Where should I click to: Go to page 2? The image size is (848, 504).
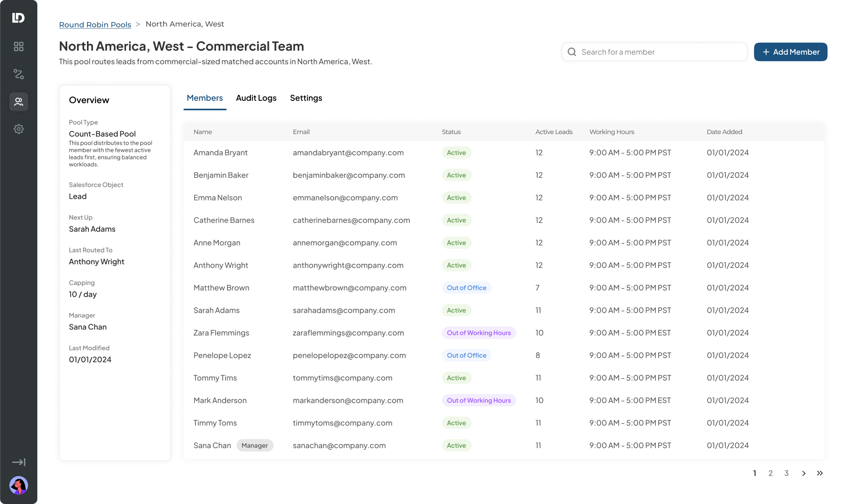tap(771, 473)
